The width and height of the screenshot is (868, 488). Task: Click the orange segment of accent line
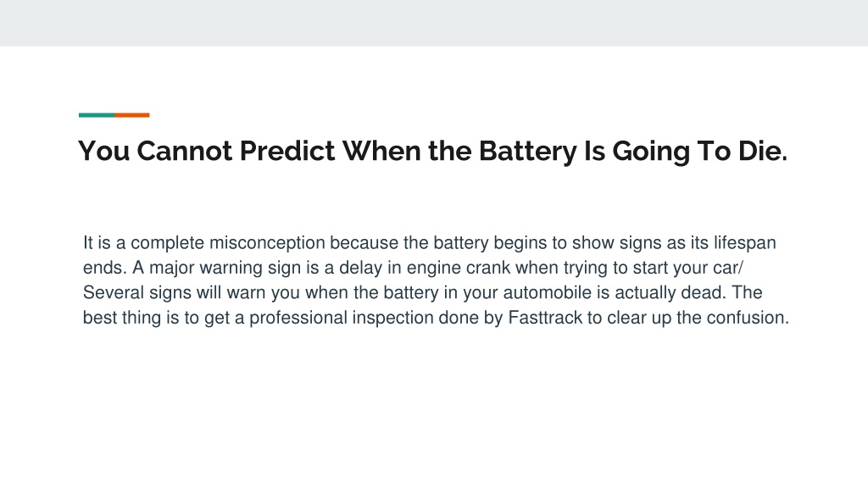pyautogui.click(x=131, y=115)
